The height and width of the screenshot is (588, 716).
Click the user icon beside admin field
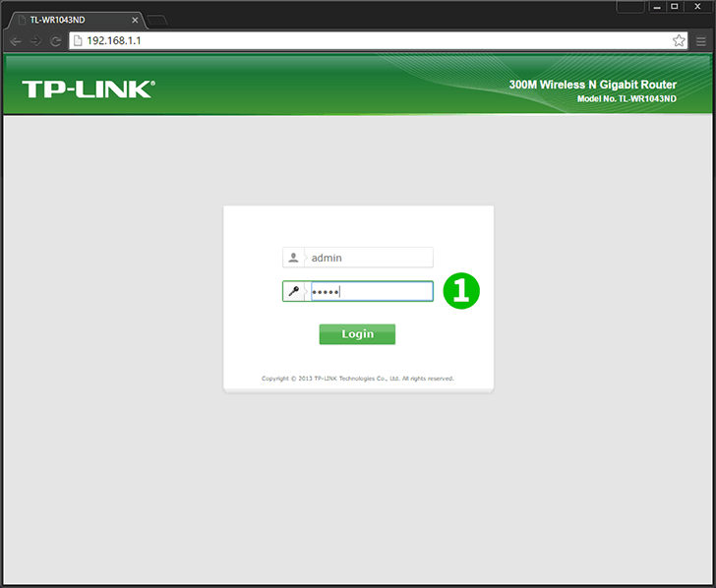(294, 258)
